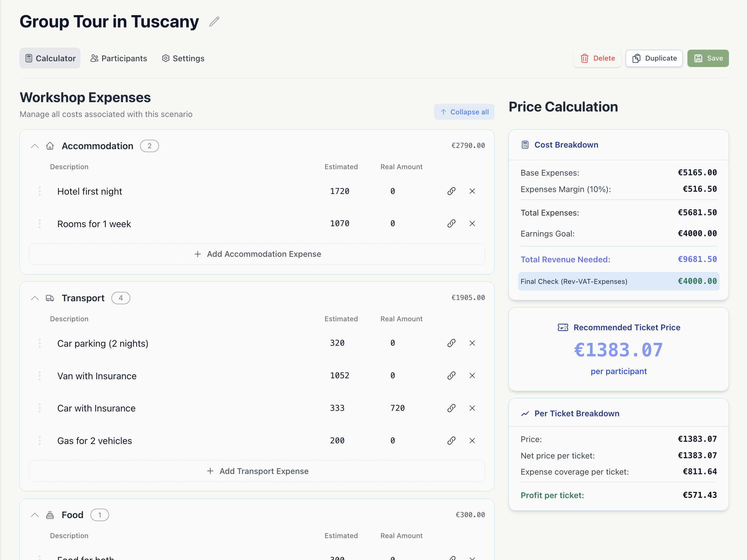Collapse the Food section
This screenshot has width=747, height=560.
35,515
